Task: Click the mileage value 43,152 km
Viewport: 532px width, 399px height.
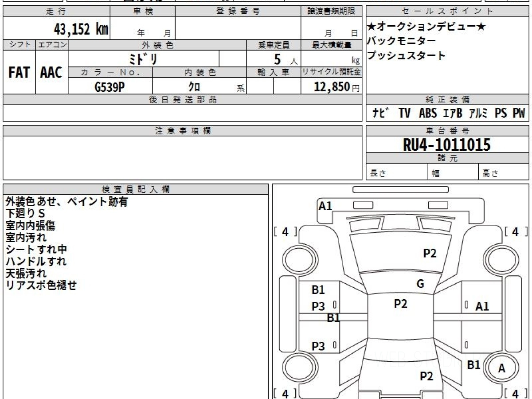Action: click(81, 29)
